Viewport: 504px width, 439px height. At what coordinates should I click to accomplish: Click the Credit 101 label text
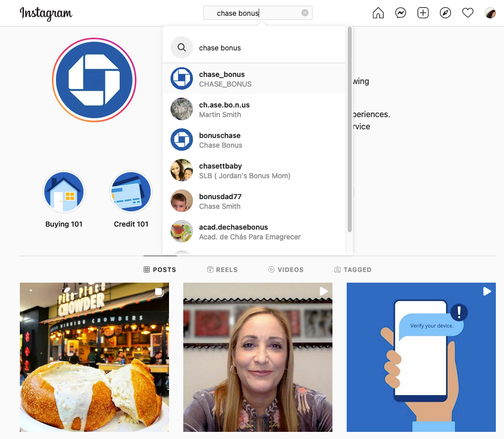point(131,224)
